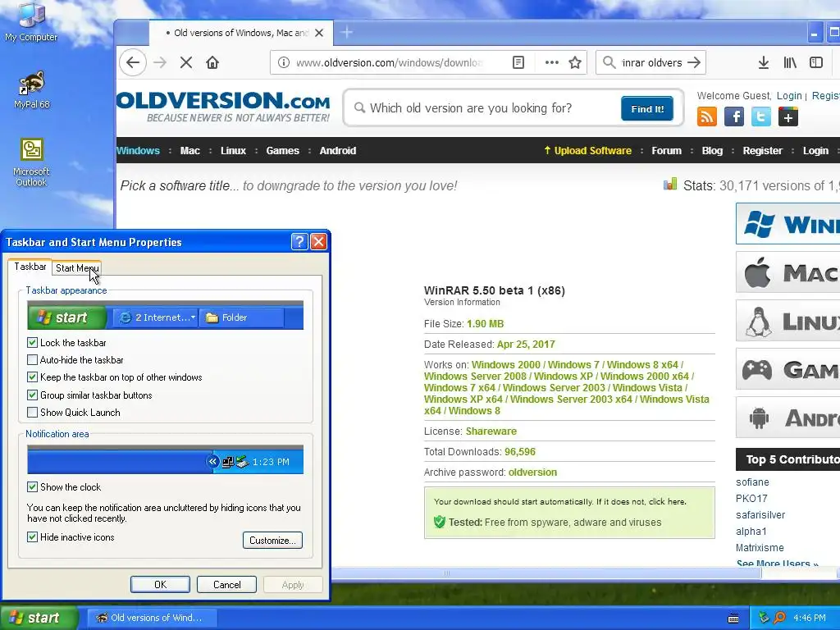Open the Windows category logo tile
The image size is (840, 630).
tap(787, 224)
